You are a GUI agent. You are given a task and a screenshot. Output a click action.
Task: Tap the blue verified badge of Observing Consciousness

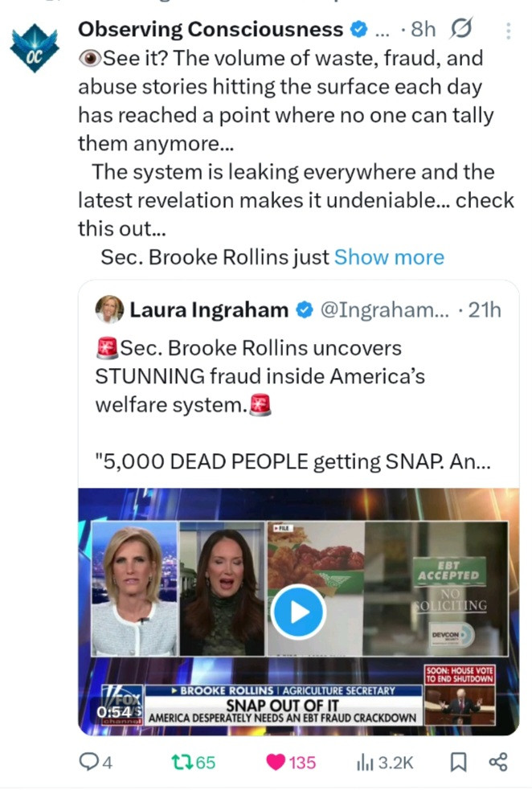coord(359,31)
